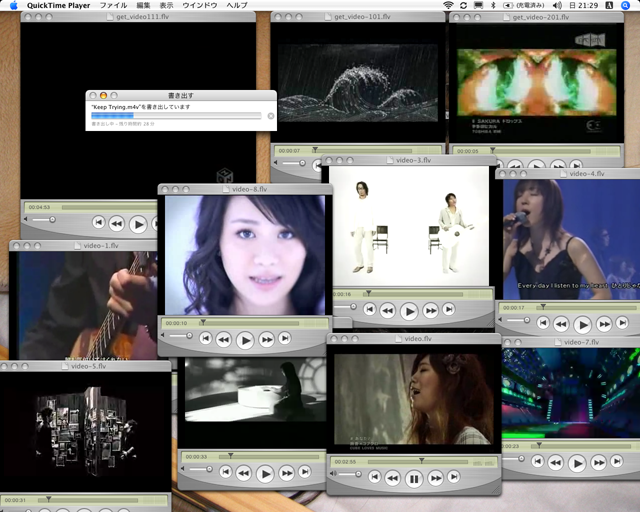Fast-forward in the video-4.flv window
Image resolution: width=640 pixels, height=512 pixels.
coord(604,324)
